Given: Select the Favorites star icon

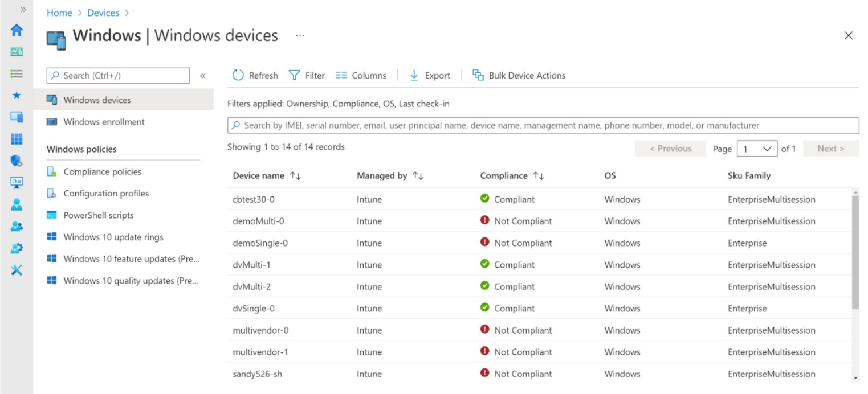Looking at the screenshot, I should click(x=17, y=95).
